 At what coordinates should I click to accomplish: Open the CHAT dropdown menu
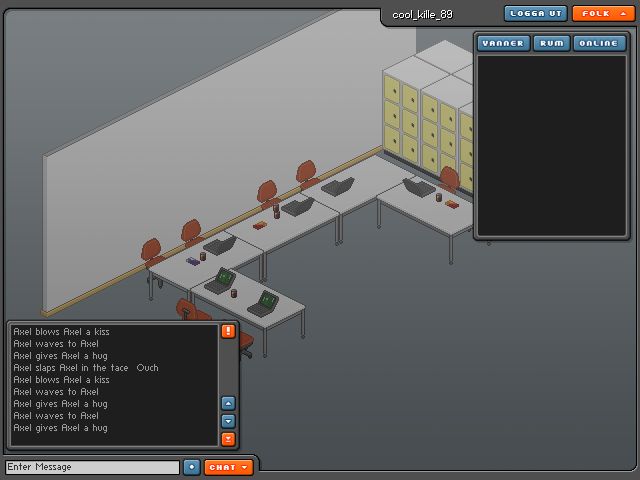pos(228,467)
